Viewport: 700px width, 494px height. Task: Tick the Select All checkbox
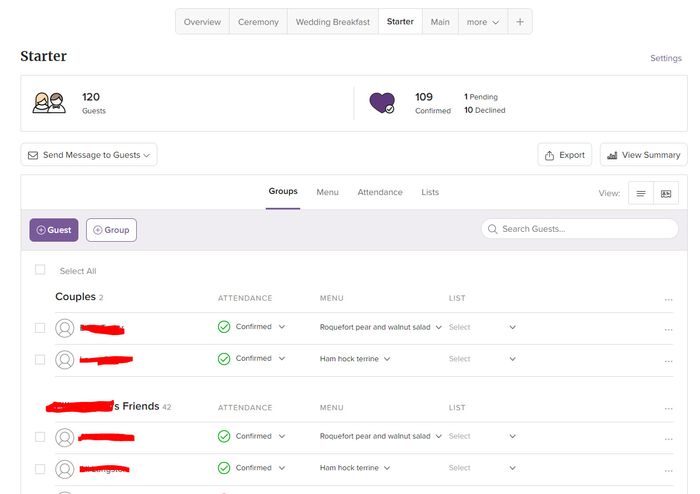coord(40,270)
